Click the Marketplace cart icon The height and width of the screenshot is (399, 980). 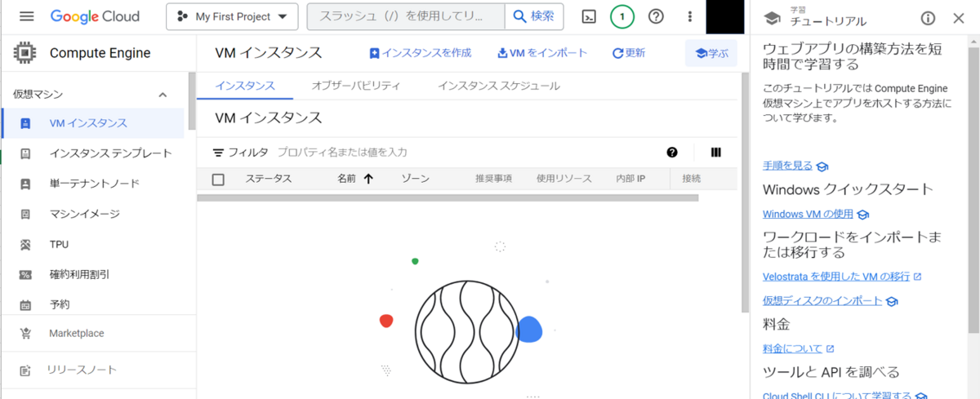pos(25,333)
